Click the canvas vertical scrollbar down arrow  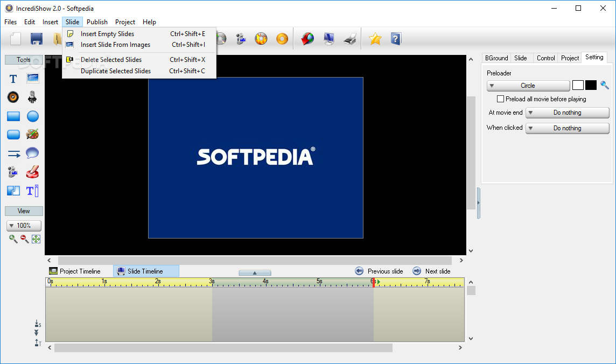click(471, 251)
